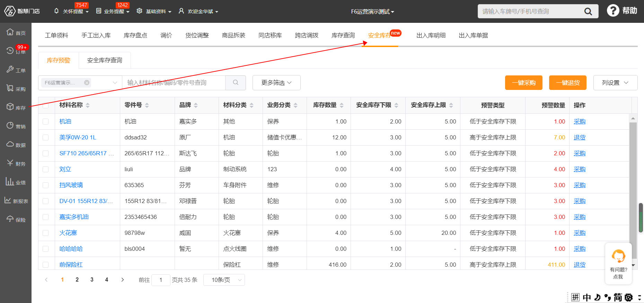Screen dimensions: 644x303
Task: Switch to the 跨店调拨 tab
Action: tap(307, 35)
